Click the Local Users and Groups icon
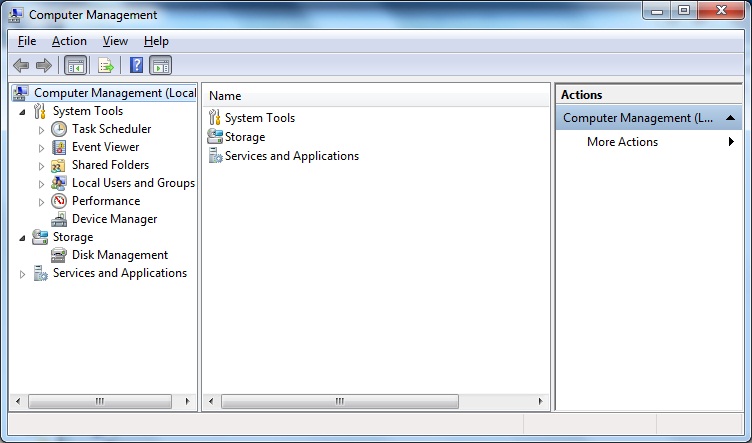Screen dimensions: 752x443 tap(59, 183)
